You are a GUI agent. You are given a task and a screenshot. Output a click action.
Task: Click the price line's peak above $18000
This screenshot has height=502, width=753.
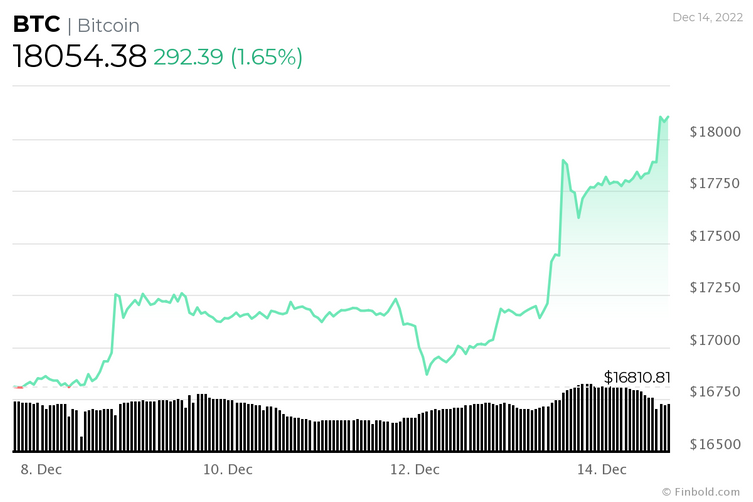(661, 117)
